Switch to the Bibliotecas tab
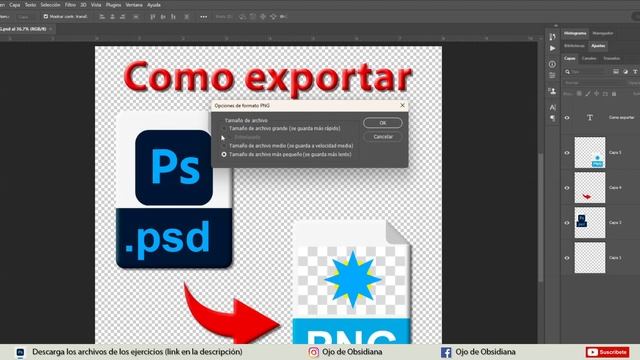Viewport: 640px width, 360px height. [574, 46]
